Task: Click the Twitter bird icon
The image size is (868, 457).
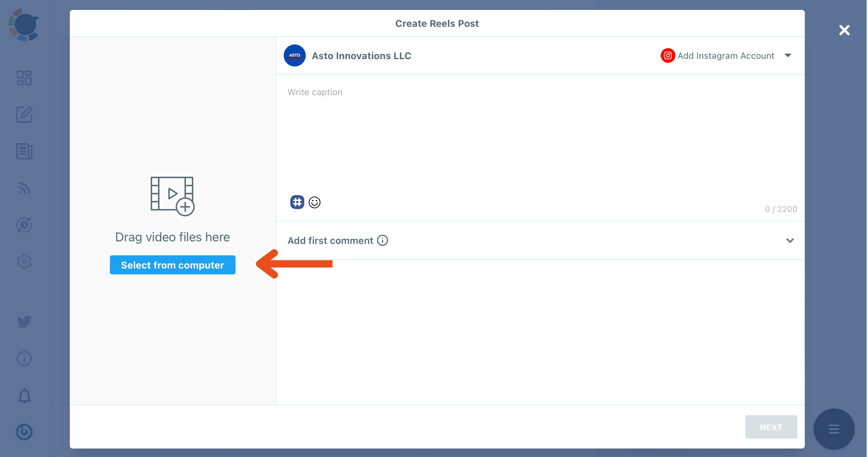Action: click(24, 321)
